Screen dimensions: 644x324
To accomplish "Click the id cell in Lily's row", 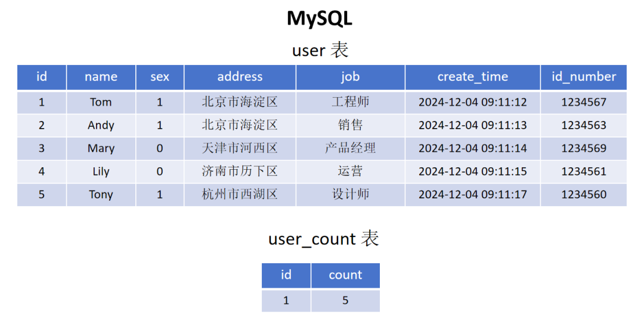I will [42, 172].
